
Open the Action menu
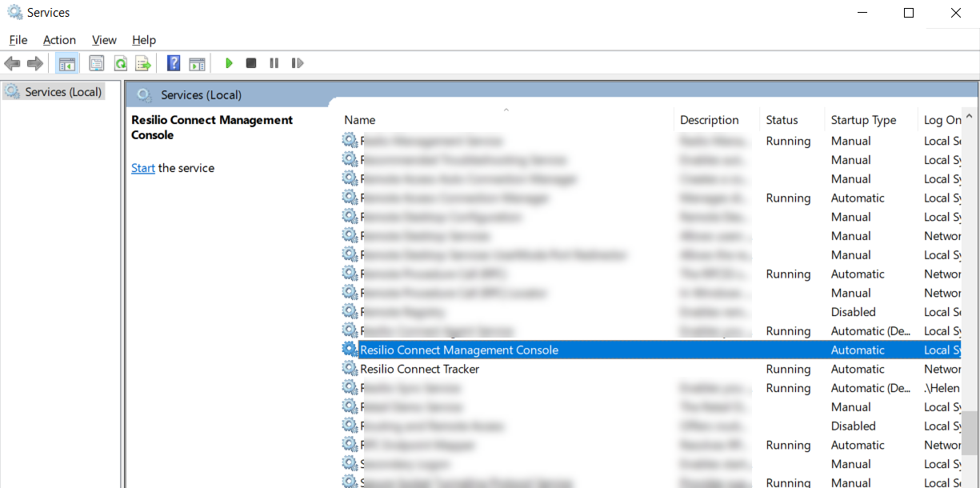[59, 40]
